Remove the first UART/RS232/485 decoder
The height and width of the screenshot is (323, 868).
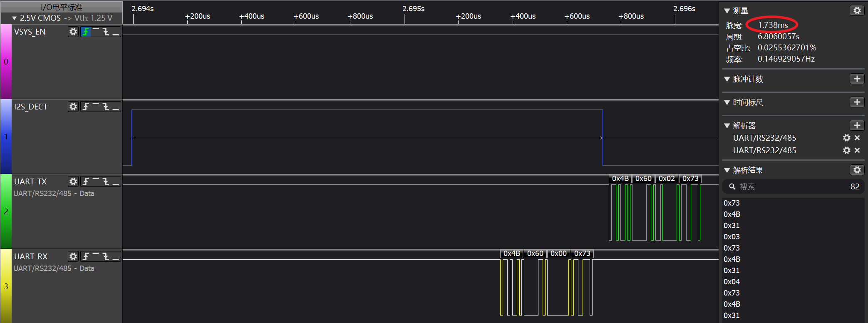point(857,138)
